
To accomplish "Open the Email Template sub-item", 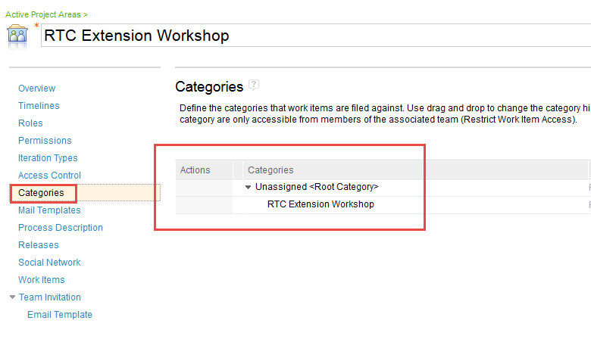I will [x=60, y=315].
